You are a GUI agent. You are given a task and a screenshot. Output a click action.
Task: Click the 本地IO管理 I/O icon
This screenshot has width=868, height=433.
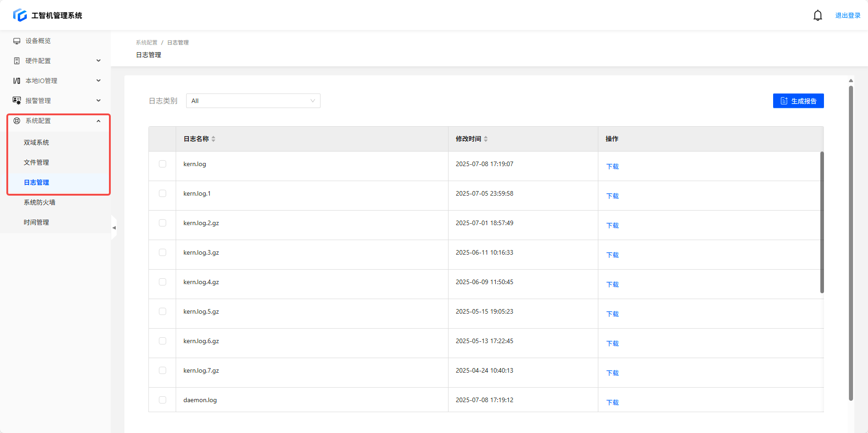17,81
